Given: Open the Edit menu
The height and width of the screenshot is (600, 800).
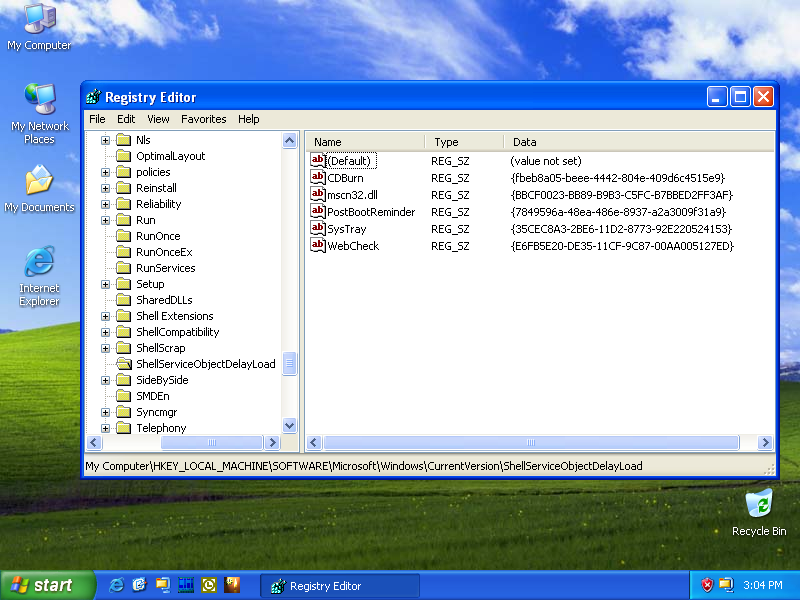Looking at the screenshot, I should point(126,119).
